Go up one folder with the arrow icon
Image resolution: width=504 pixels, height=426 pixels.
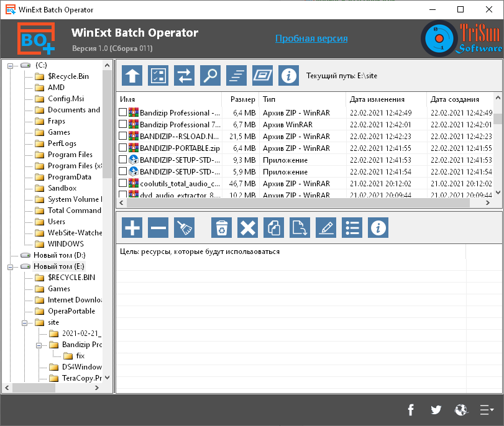[132, 76]
